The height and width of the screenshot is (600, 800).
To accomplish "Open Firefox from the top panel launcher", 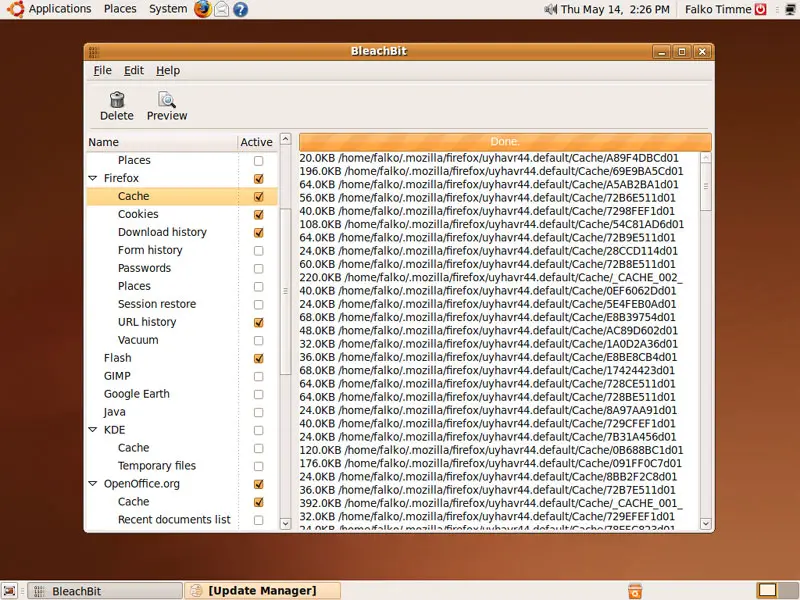I will click(203, 9).
